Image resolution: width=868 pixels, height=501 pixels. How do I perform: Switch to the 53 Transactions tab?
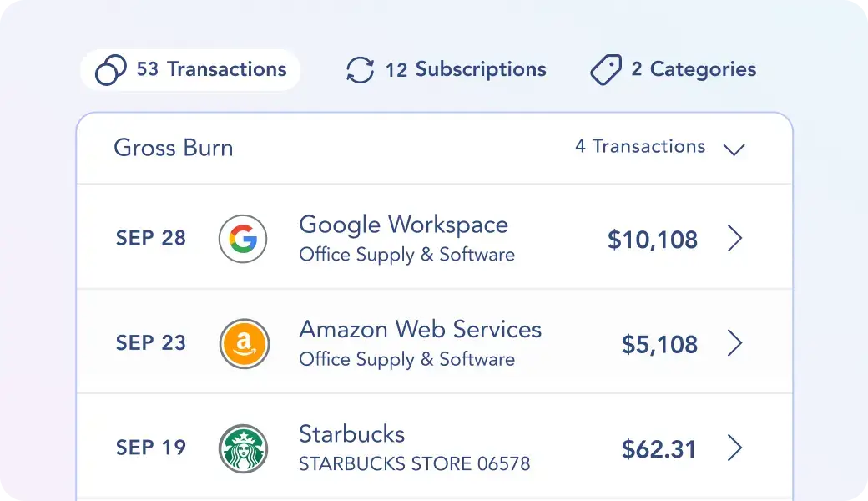click(189, 70)
